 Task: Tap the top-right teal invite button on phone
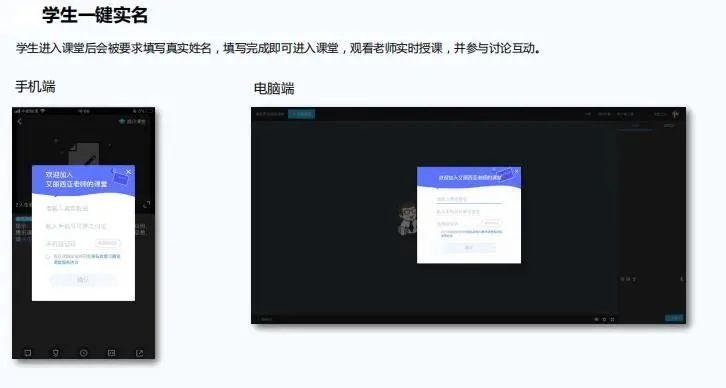[132, 121]
